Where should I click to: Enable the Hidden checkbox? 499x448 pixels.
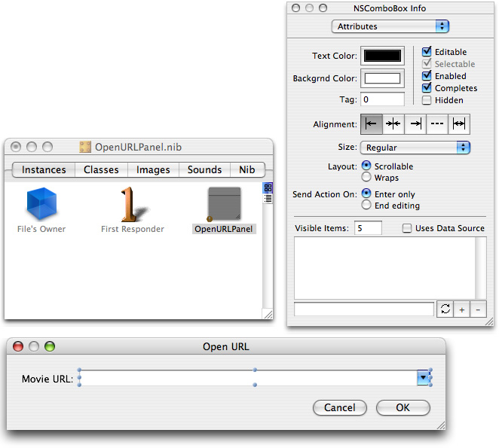(427, 100)
